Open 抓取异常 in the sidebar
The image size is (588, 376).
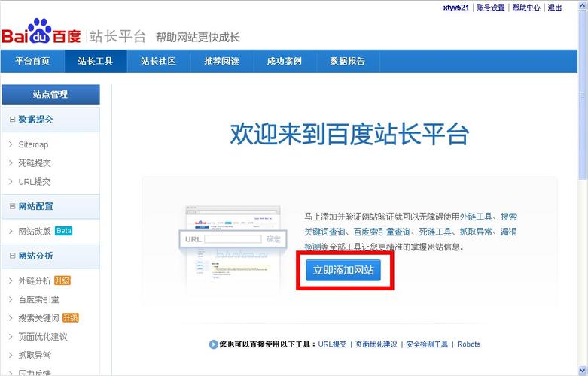(x=35, y=356)
